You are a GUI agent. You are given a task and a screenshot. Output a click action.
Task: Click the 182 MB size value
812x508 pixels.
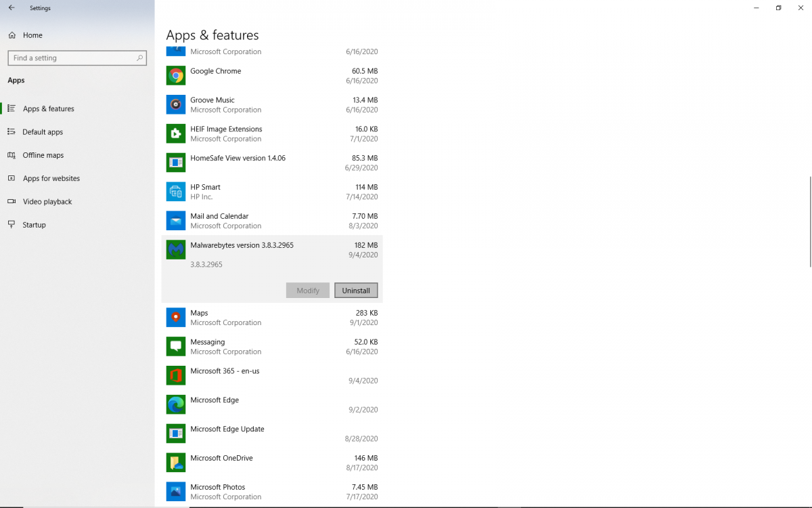pos(366,245)
